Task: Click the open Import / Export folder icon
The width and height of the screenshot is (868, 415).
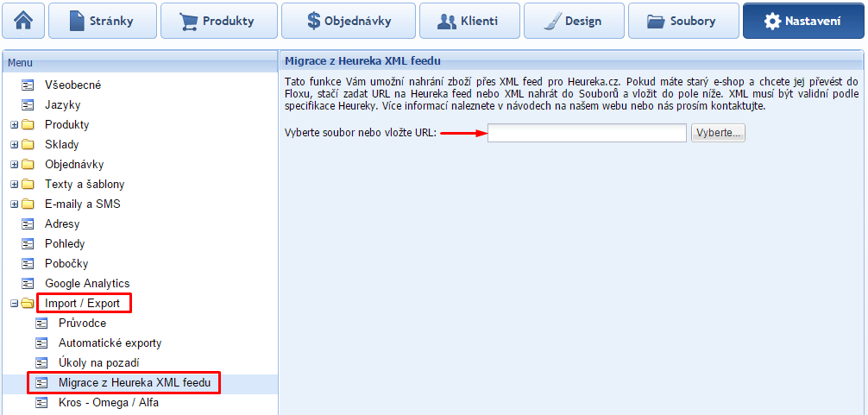Action: 28,303
